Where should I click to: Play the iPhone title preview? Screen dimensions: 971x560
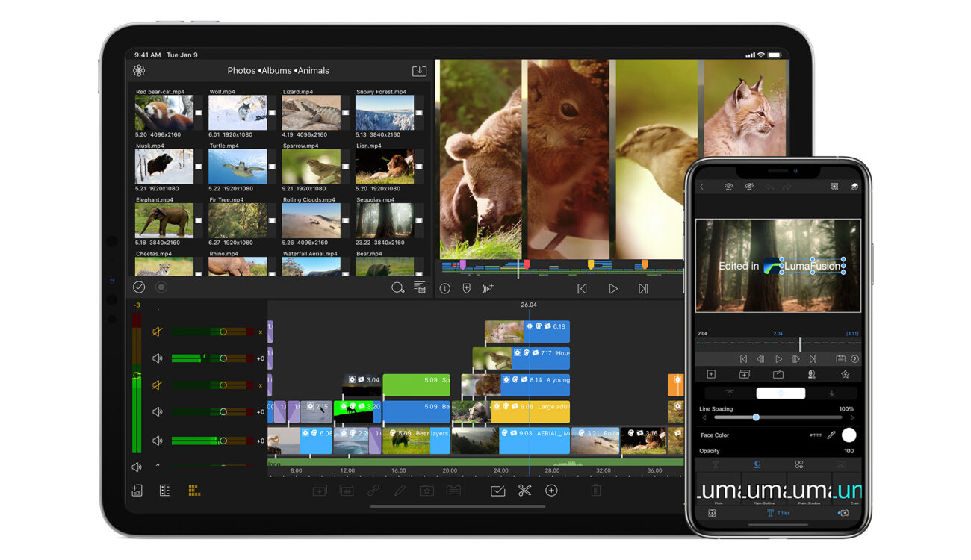tap(778, 359)
